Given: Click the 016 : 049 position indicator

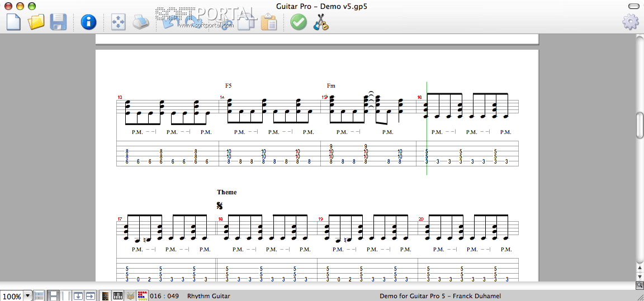Looking at the screenshot, I should point(164,296).
